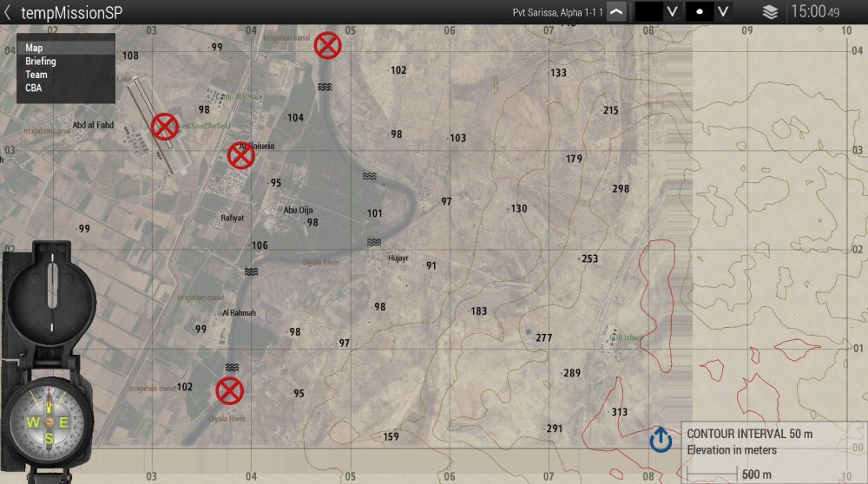Click the back arrow beside tempMissionSP

point(8,12)
